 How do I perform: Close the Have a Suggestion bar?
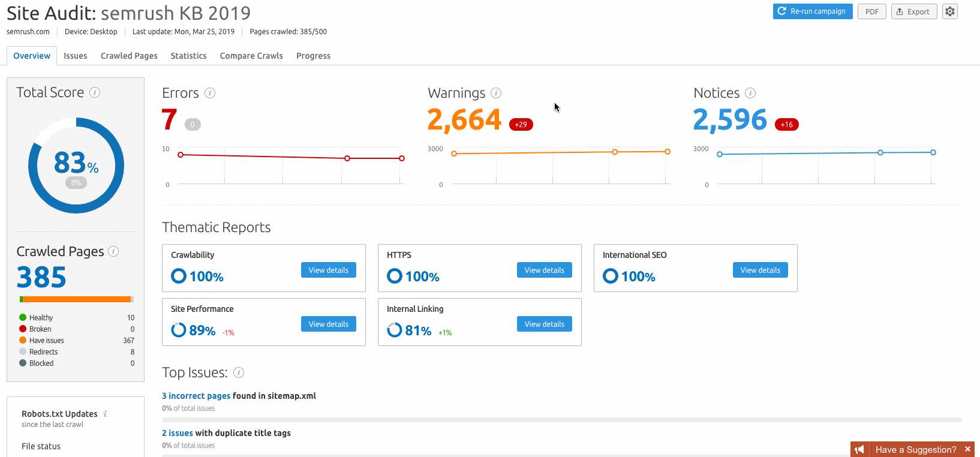coord(967,449)
